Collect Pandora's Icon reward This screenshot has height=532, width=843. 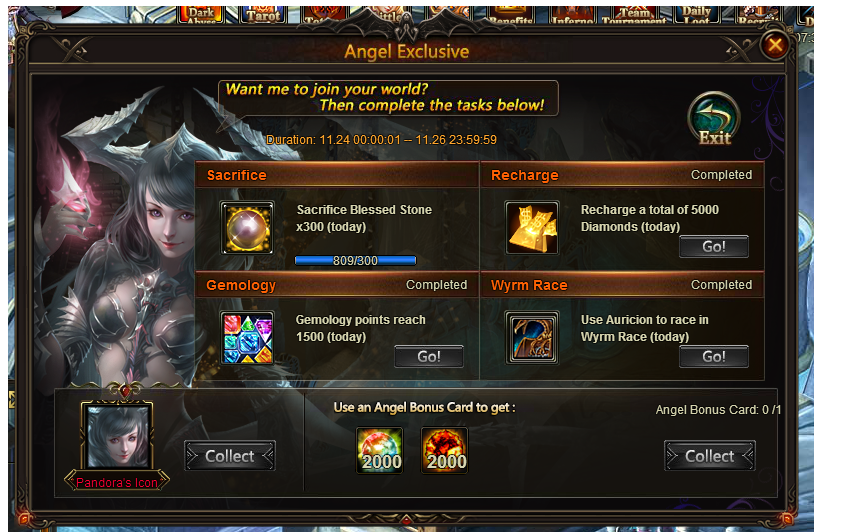pyautogui.click(x=230, y=456)
